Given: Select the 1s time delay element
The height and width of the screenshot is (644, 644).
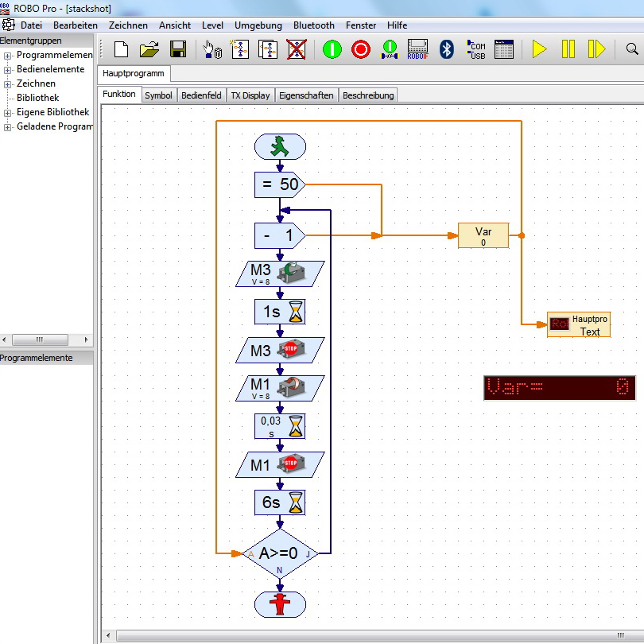Looking at the screenshot, I should tap(280, 312).
